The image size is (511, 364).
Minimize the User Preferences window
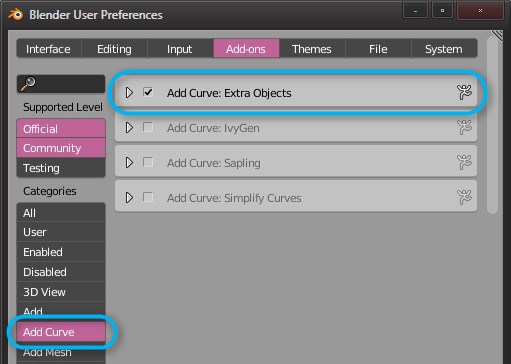coord(415,11)
